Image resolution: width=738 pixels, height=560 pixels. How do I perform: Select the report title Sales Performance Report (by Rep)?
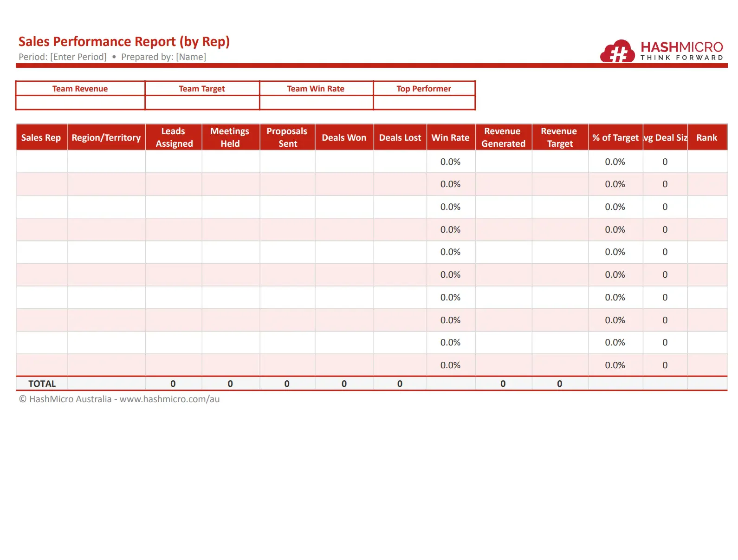[x=124, y=41]
